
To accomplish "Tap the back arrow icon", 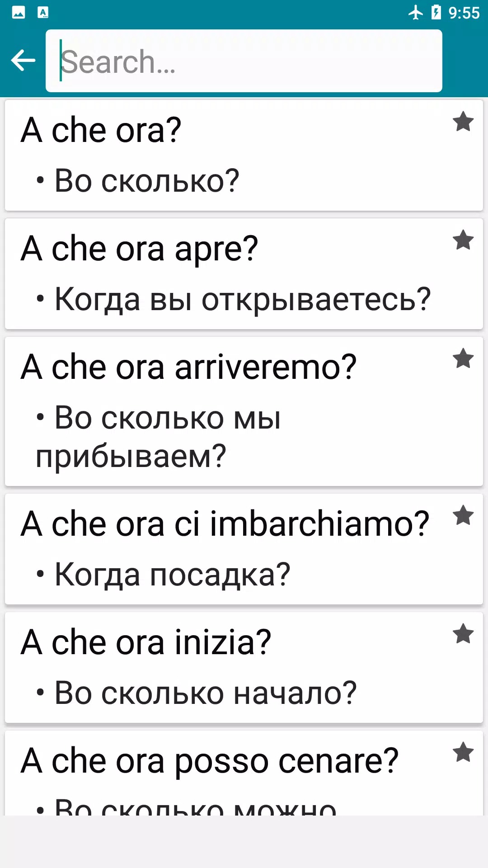I will (23, 61).
